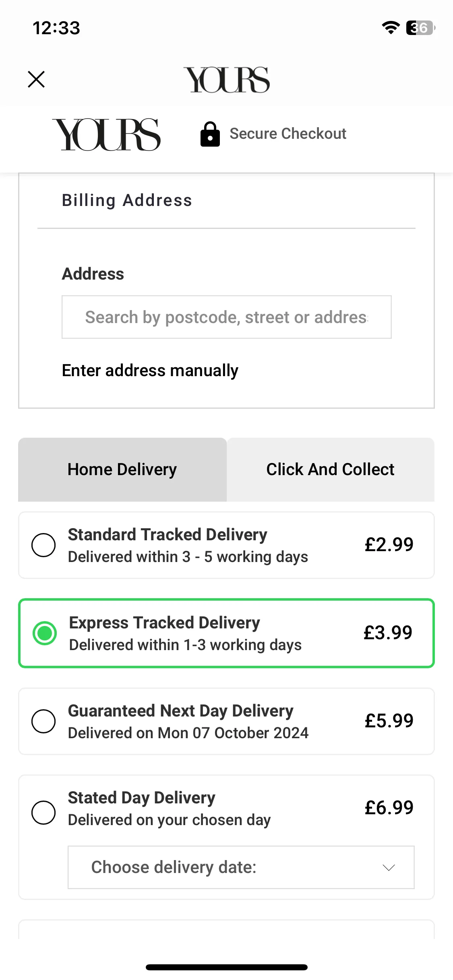
Task: Tap the YOURS logo in top bar
Action: (227, 80)
